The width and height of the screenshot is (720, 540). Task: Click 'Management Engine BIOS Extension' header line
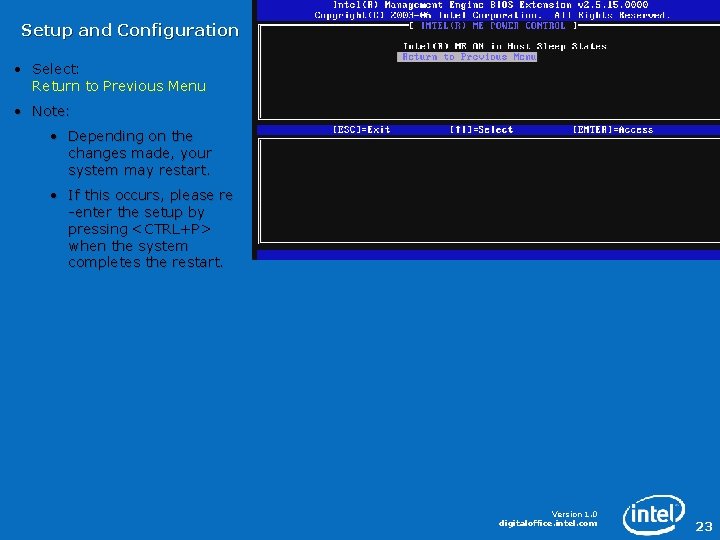[x=490, y=5]
